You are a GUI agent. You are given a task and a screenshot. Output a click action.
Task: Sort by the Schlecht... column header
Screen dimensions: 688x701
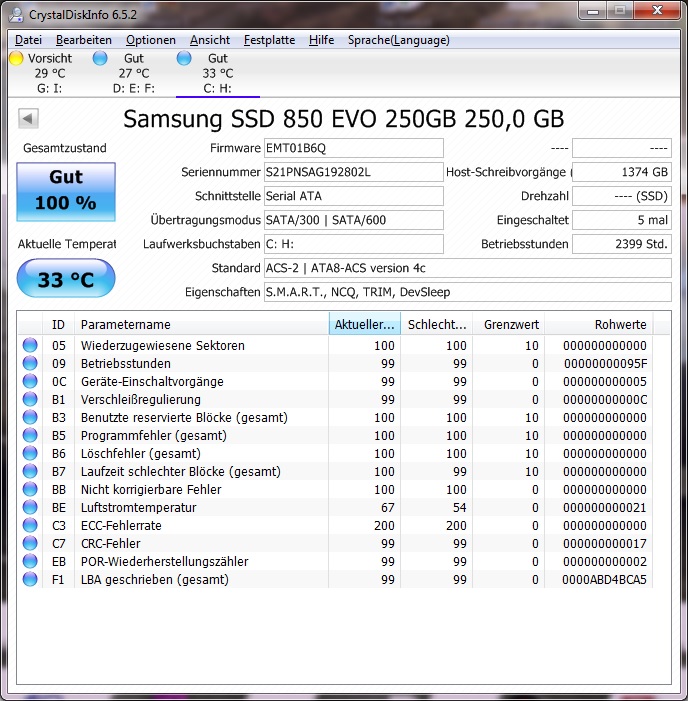click(437, 325)
